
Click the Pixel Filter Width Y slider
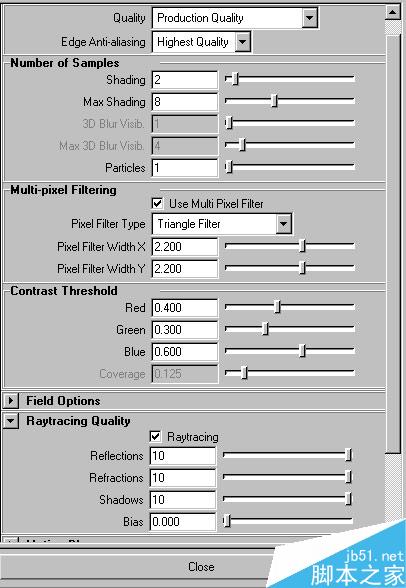pos(289,268)
